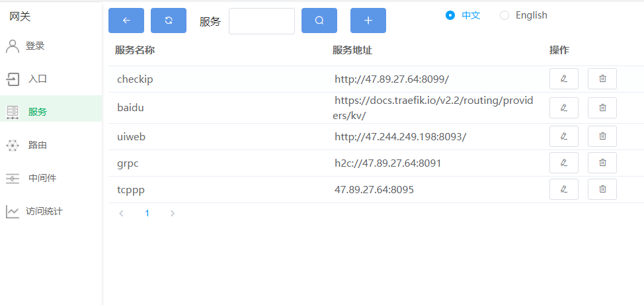Open the 访问统计 statistics menu item
Viewport: 644px width, 305px height.
click(44, 212)
